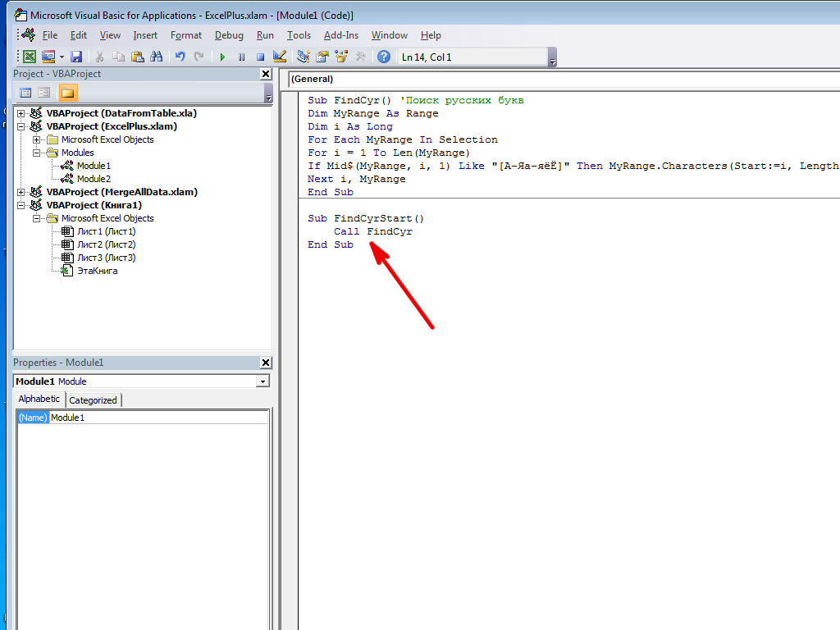Viewport: 840px width, 630px height.
Task: Open the Properties Window toolbar icon
Action: [322, 57]
